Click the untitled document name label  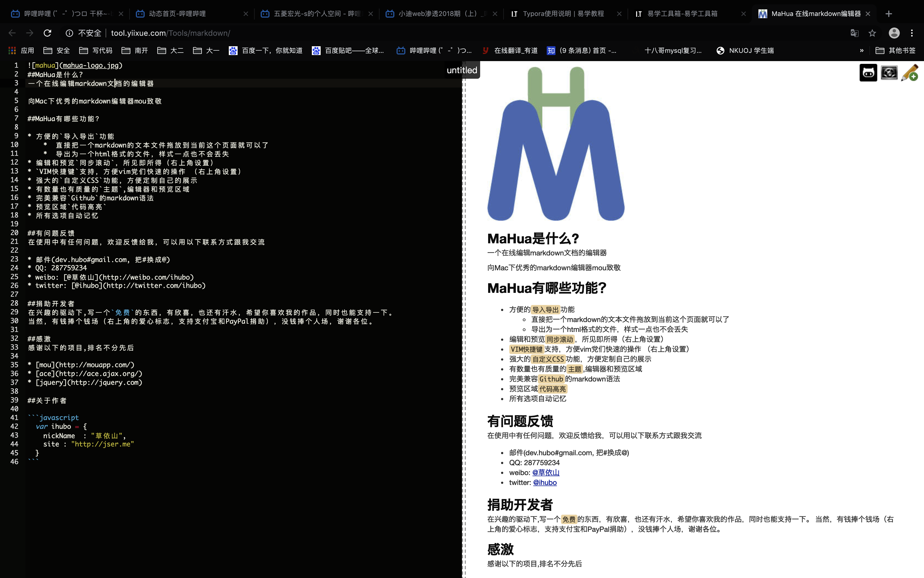pyautogui.click(x=462, y=70)
